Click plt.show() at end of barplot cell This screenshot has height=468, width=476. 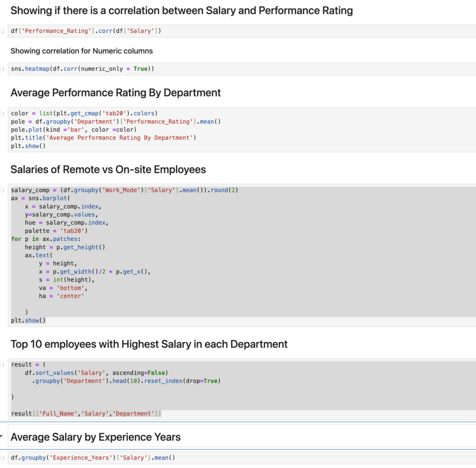[x=28, y=320]
